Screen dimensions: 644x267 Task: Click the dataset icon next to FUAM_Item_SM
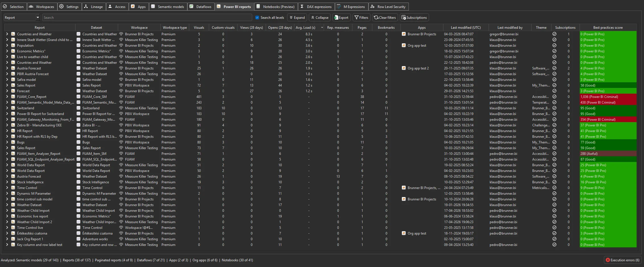pyautogui.click(x=78, y=154)
